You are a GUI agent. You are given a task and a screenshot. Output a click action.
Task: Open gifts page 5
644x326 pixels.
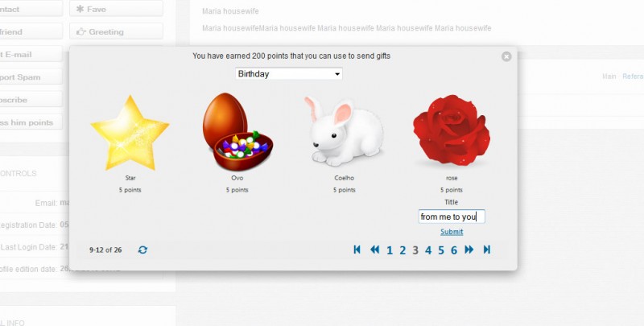click(x=441, y=250)
